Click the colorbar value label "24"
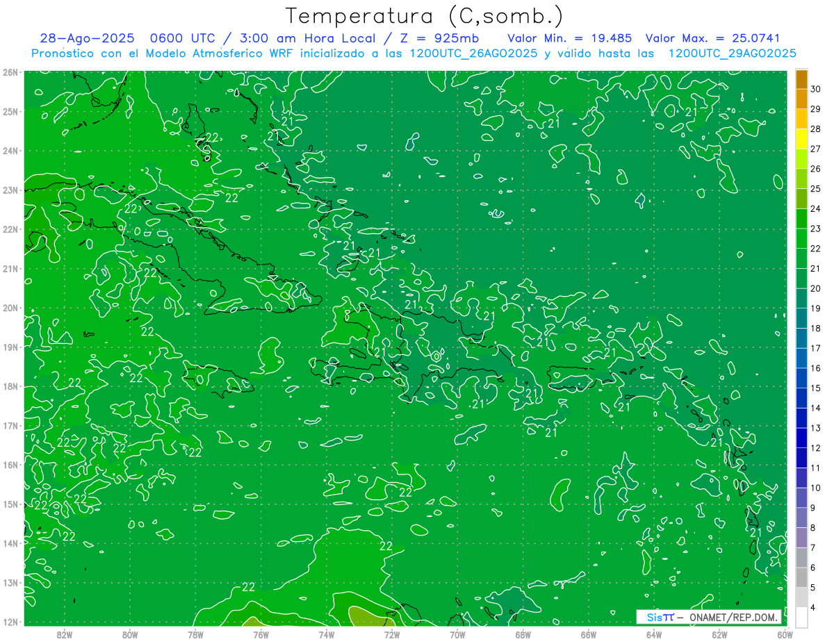This screenshot has height=644, width=834. pos(815,208)
